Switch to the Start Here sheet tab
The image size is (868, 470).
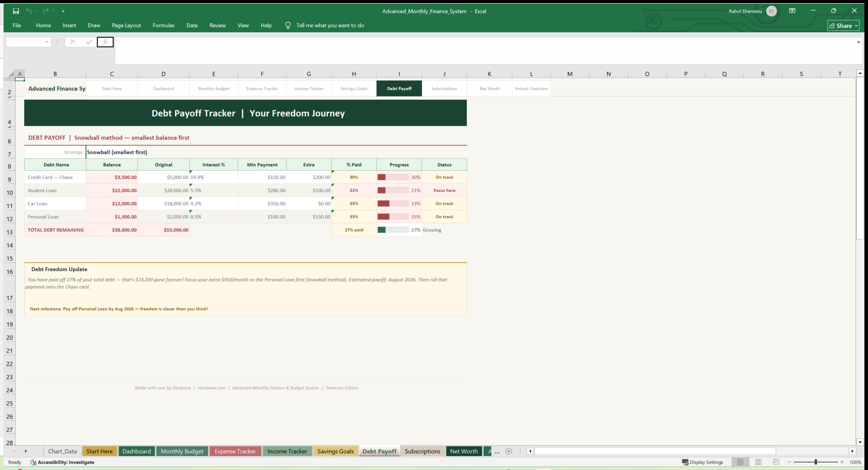pyautogui.click(x=100, y=451)
